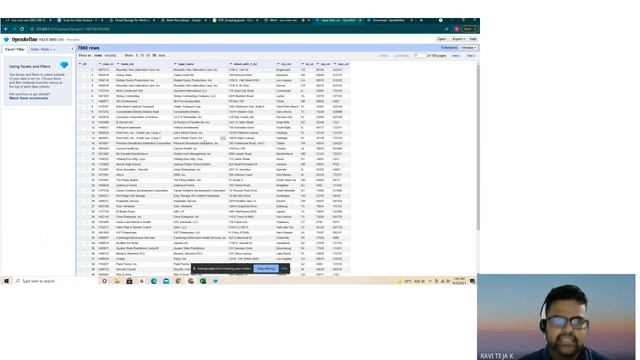Open the cty_nm column dropdown
The image size is (640, 360).
pyautogui.click(x=278, y=64)
